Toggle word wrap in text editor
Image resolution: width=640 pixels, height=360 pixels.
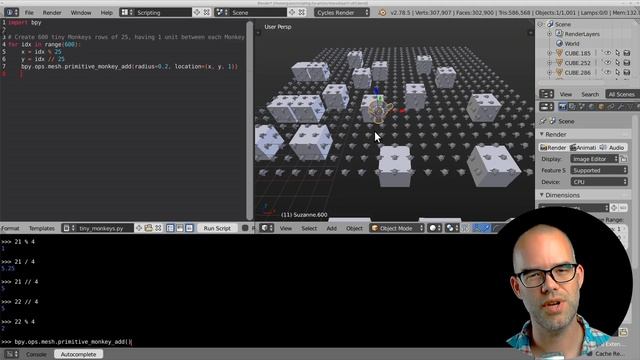point(180,228)
